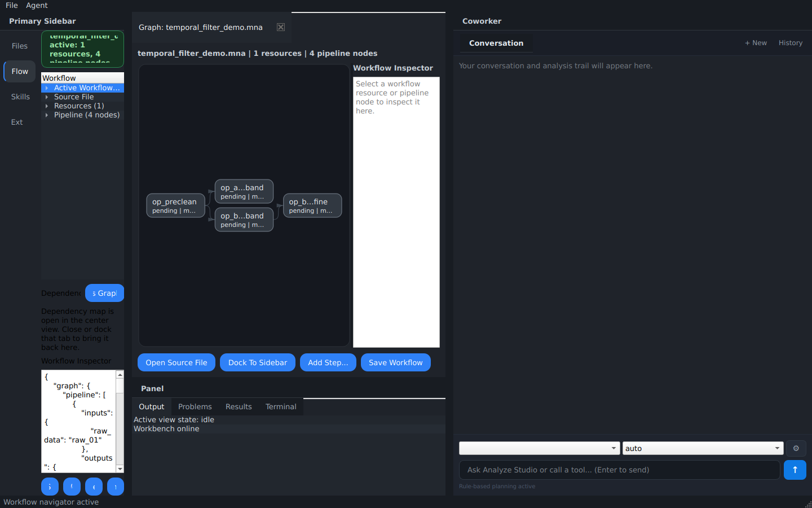Select the op_a...band pipeline node
The image size is (812, 508).
pyautogui.click(x=244, y=191)
